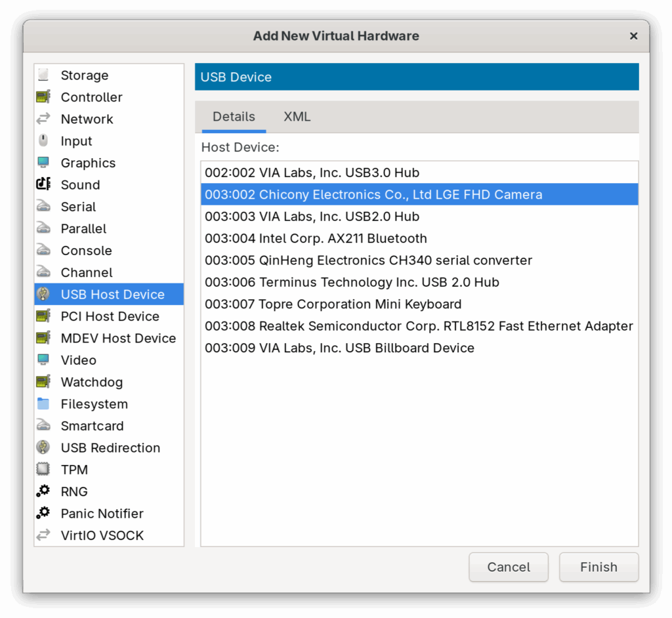
Task: Select Terminus Technology USB 2.0 Hub
Action: 419,281
